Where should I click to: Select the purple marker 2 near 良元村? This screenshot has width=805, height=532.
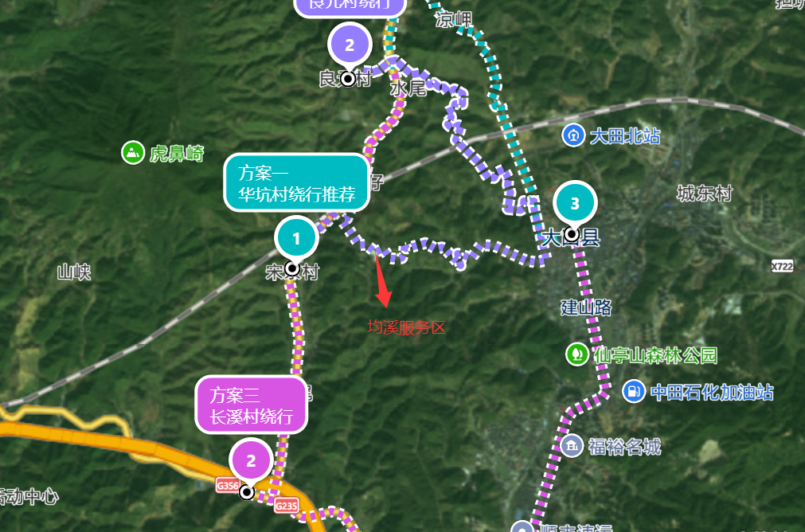point(350,45)
